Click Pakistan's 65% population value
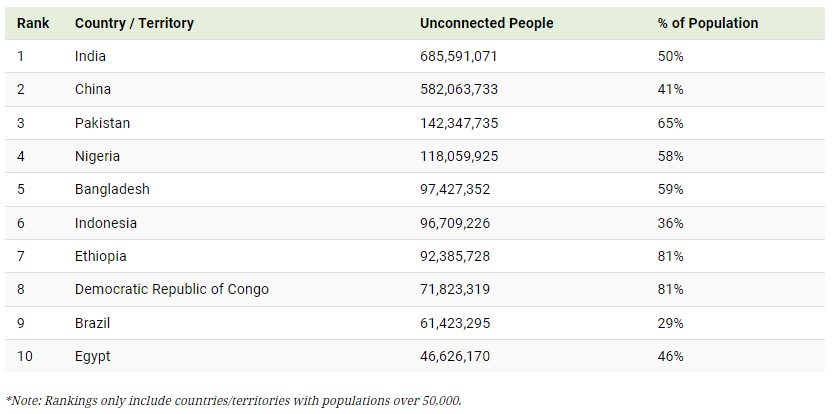 tap(670, 123)
